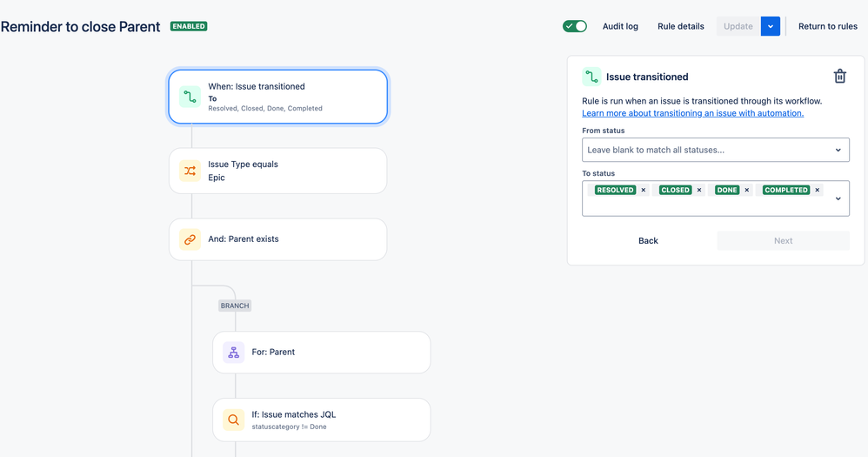Remove the RESOLVED status tag
The width and height of the screenshot is (868, 457).
[644, 190]
